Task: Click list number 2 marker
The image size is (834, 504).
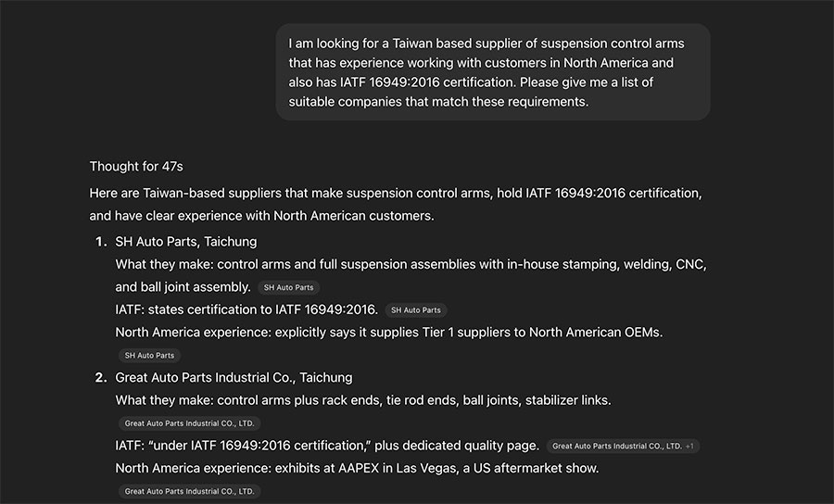Action: (100, 378)
